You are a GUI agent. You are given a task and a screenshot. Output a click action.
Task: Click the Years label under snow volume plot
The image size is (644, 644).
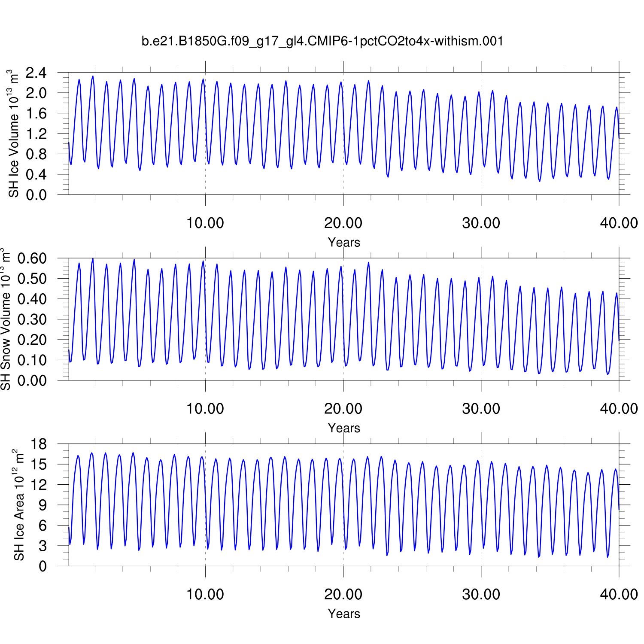click(343, 428)
